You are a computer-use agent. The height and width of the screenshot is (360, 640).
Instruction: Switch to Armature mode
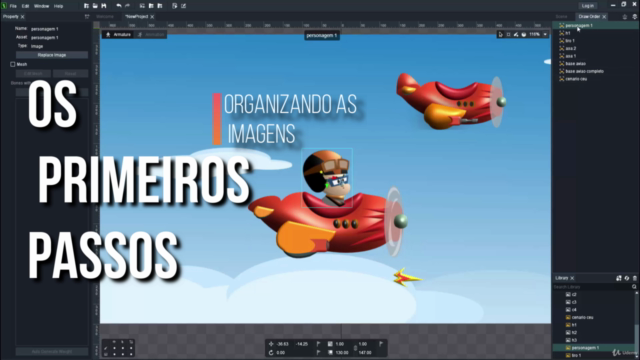pos(118,35)
